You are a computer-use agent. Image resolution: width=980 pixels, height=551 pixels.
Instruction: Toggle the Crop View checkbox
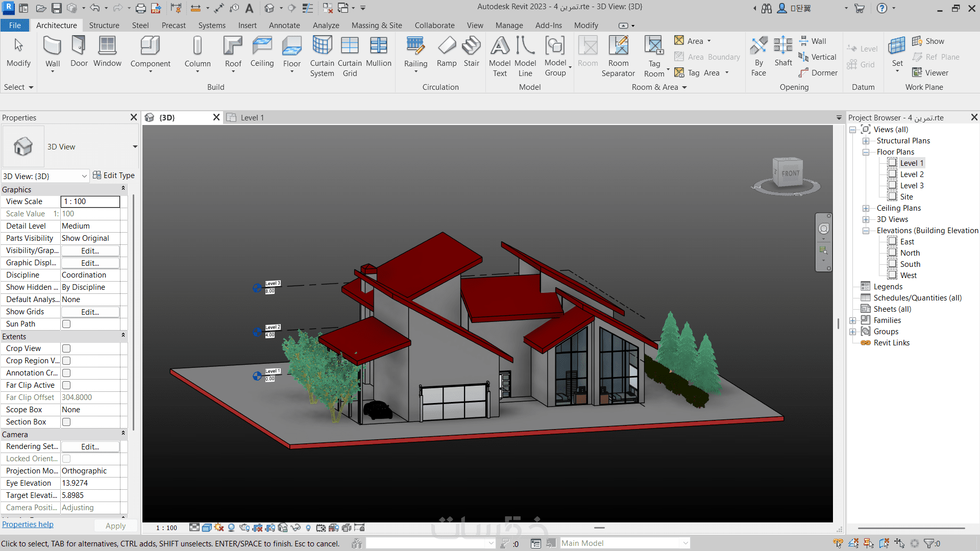coord(66,348)
